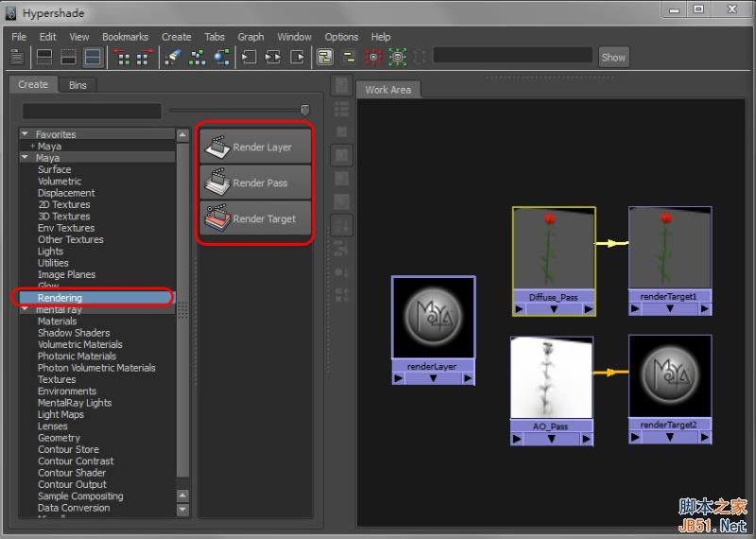756x539 pixels.
Task: Open down-arrow menu on AO_Pass node
Action: coord(552,439)
